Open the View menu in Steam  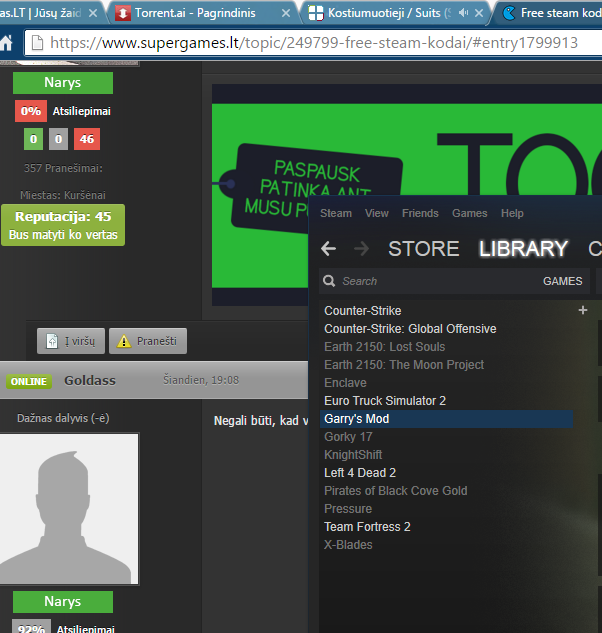click(377, 213)
